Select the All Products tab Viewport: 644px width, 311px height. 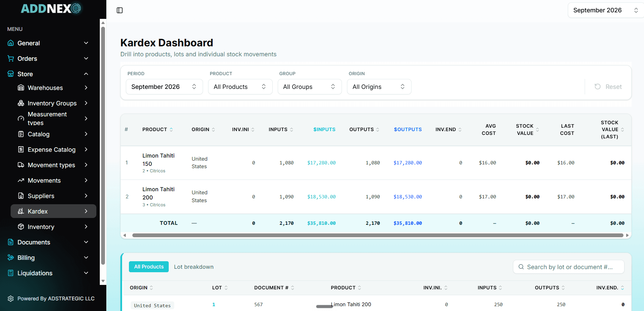coord(149,267)
